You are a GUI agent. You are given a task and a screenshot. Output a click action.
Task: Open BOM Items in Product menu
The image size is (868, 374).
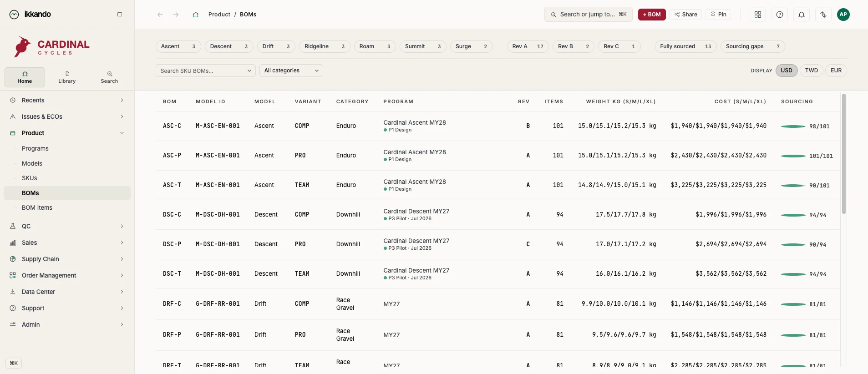(x=37, y=207)
